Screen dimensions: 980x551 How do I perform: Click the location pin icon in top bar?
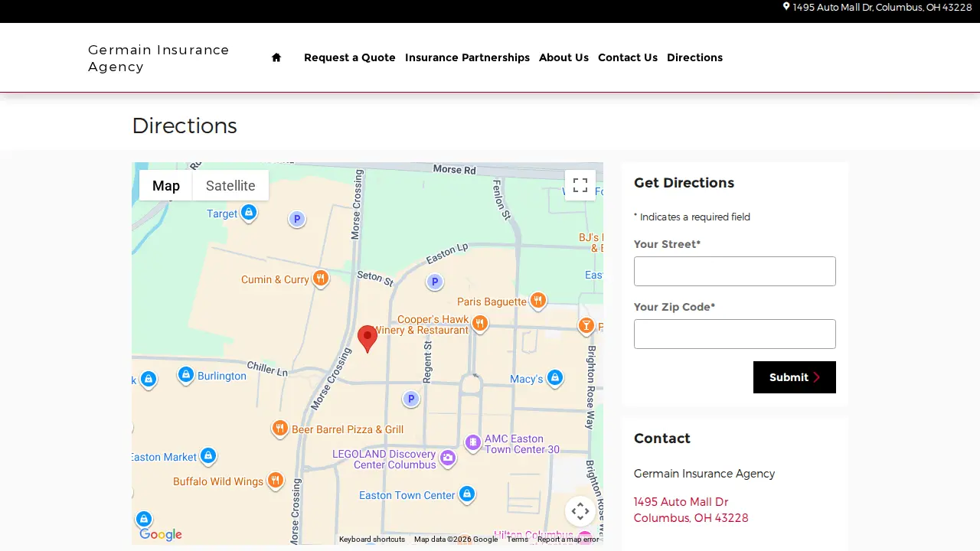point(786,7)
